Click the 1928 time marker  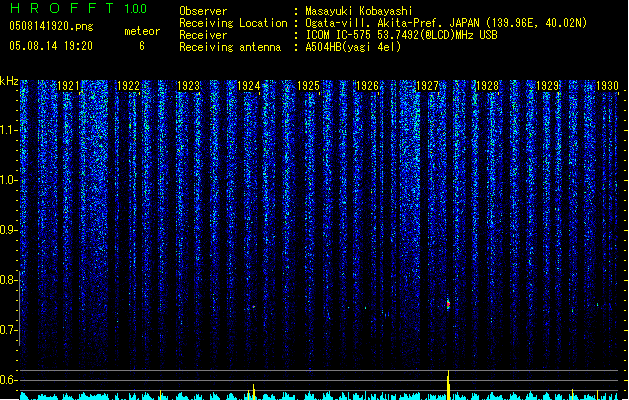[487, 86]
